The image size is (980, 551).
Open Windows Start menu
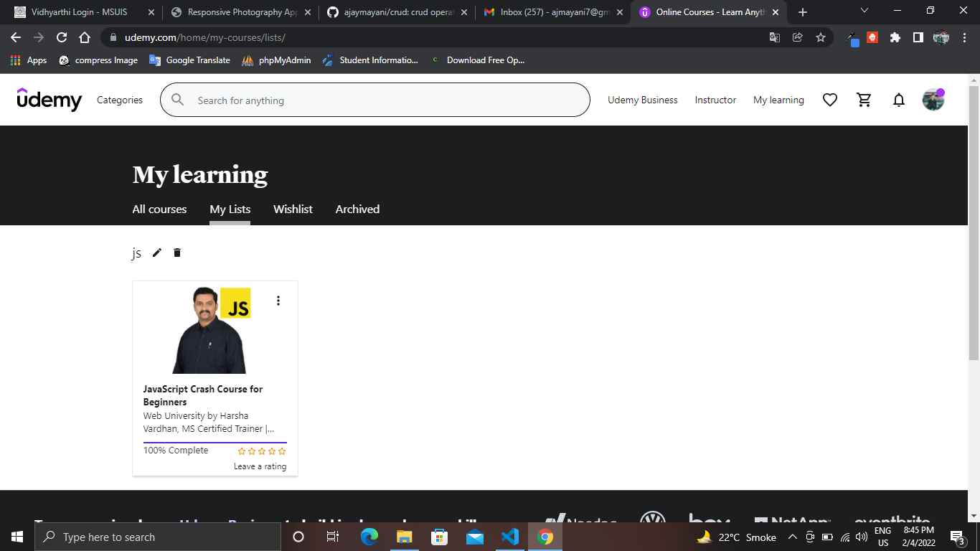tap(17, 537)
